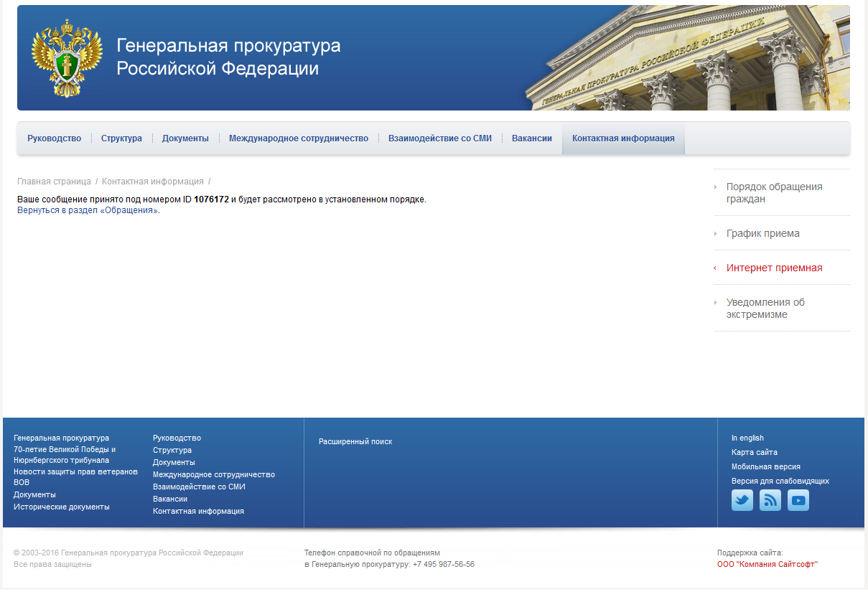Open footer link 70-летие Великой Победы
This screenshot has height=592, width=868.
click(x=65, y=455)
